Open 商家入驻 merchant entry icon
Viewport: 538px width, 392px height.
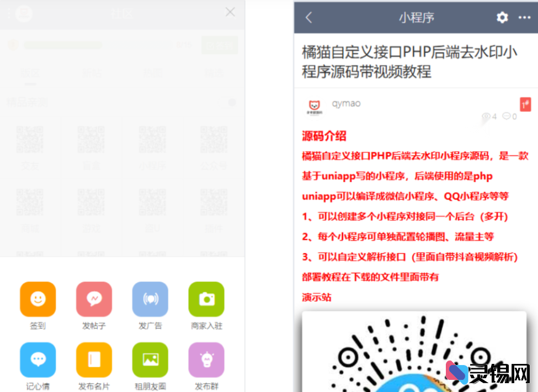[x=206, y=300]
